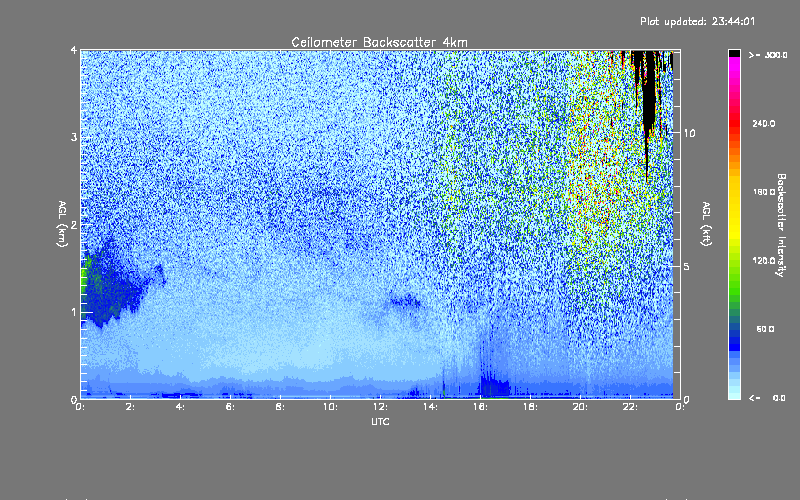Click the '20:' hour tick label

coord(580,407)
